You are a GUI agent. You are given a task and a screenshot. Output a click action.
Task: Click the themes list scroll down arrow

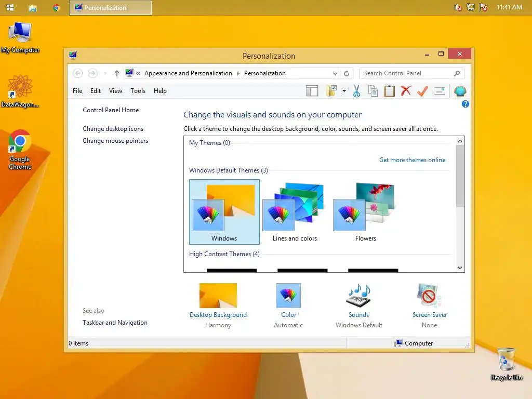460,268
